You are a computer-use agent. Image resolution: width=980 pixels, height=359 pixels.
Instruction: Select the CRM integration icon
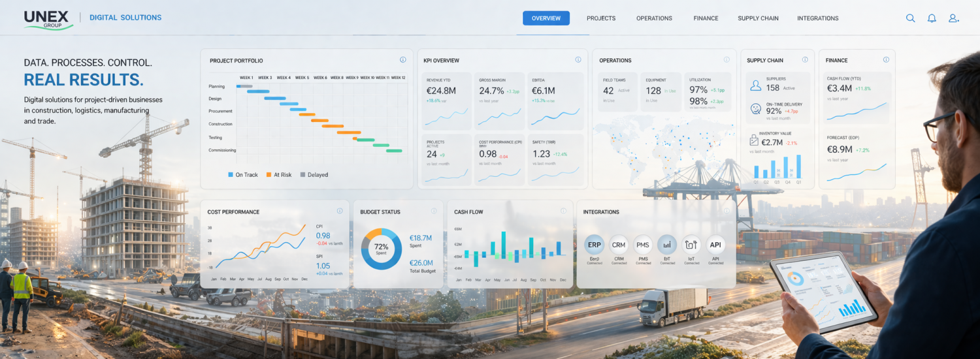(x=618, y=245)
